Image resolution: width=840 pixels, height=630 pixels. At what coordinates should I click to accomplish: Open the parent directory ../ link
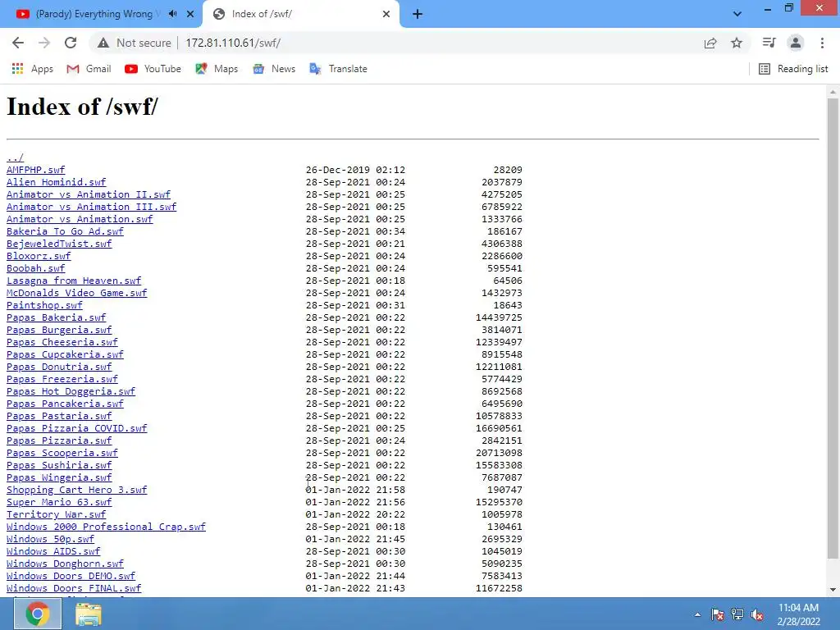click(15, 157)
